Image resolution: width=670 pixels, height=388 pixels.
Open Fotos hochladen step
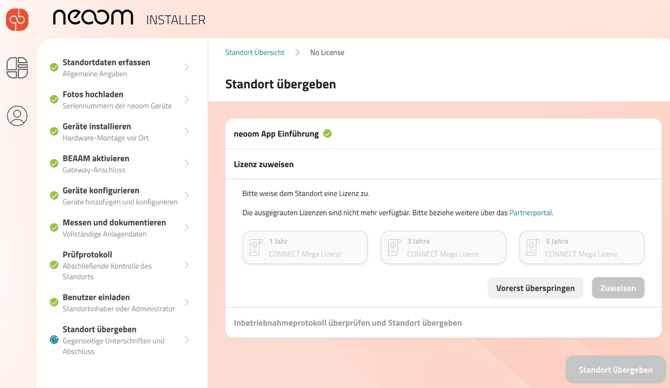120,100
